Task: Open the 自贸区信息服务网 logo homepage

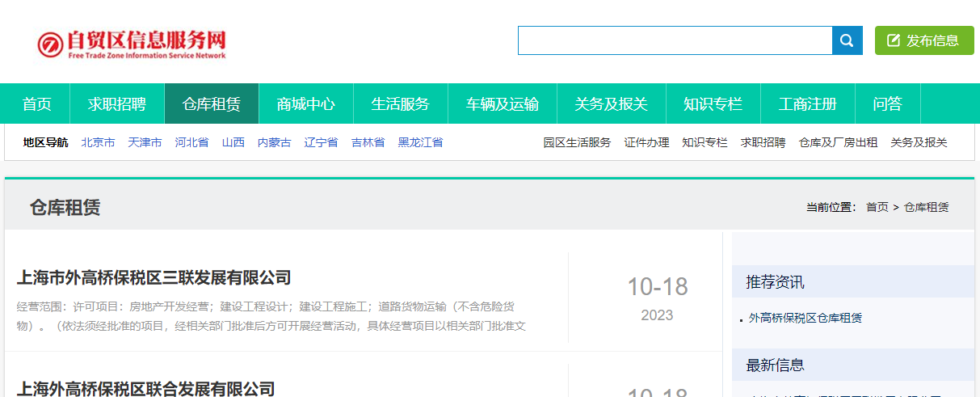Action: tap(132, 44)
